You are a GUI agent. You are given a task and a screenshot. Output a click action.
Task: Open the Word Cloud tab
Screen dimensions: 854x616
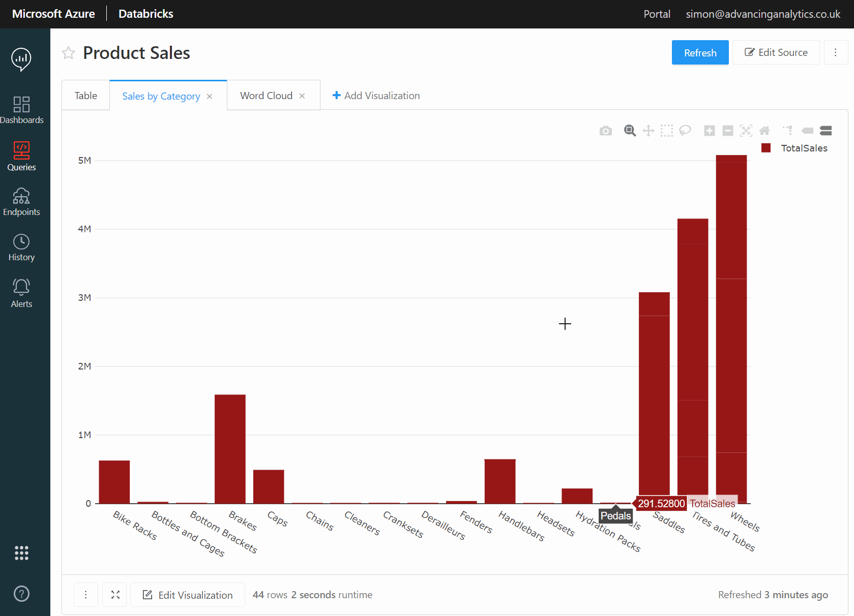click(266, 95)
